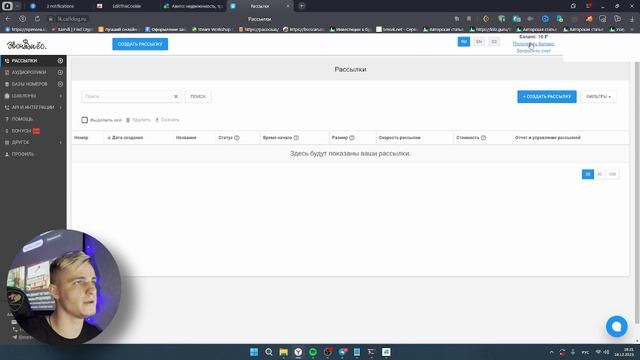Switch to the 2 notifications tab
This screenshot has height=360, width=640.
[x=60, y=6]
